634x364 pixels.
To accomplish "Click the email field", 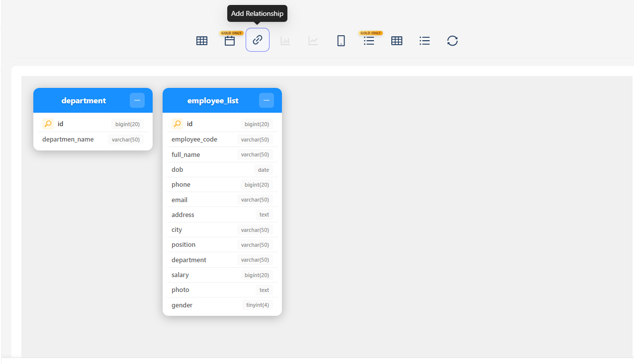I will (x=222, y=200).
